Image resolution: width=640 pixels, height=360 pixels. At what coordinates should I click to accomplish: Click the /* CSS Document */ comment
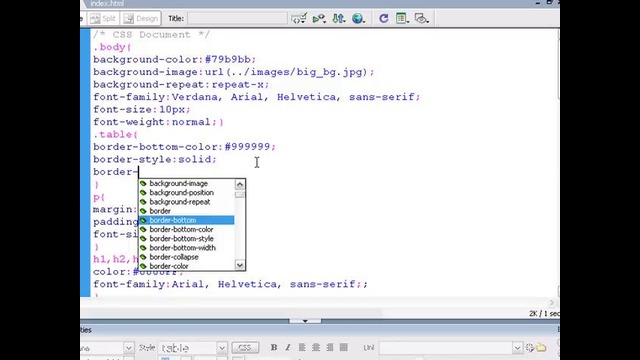coord(151,35)
